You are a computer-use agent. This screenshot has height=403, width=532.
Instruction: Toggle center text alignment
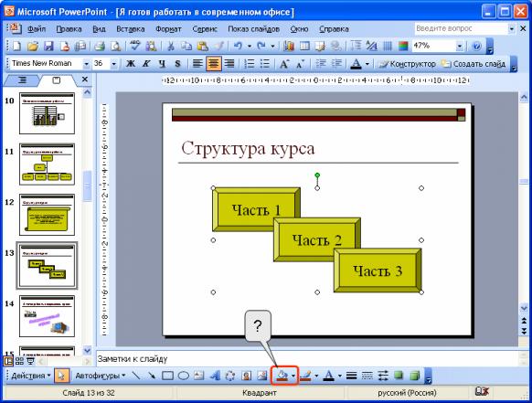coord(213,64)
